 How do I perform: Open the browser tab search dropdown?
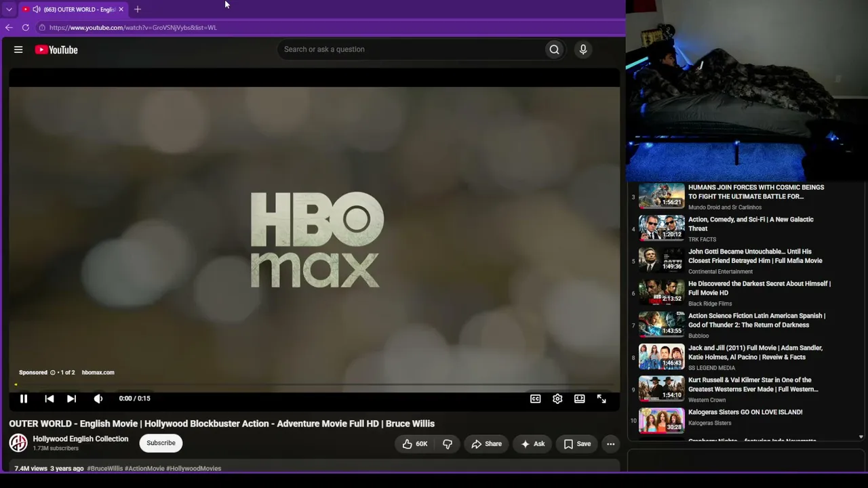(9, 9)
